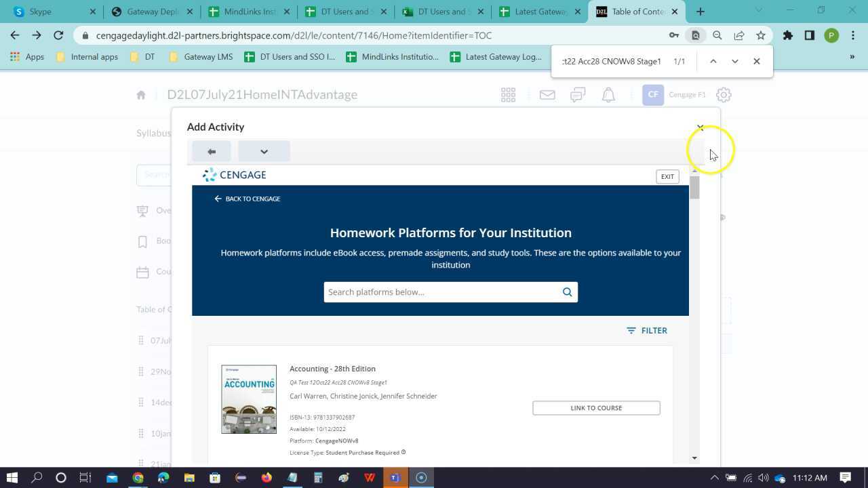Image resolution: width=868 pixels, height=488 pixels.
Task: Click the search magnifier icon in platforms field
Action: coord(567,292)
